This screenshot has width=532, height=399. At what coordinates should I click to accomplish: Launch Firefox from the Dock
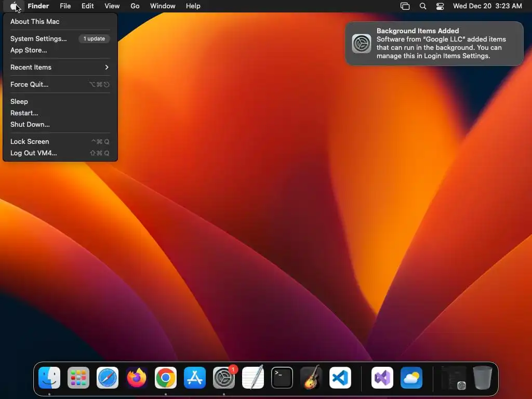pyautogui.click(x=137, y=378)
